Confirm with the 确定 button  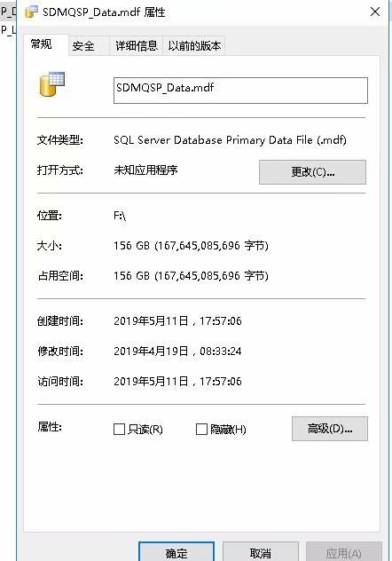[x=176, y=552]
